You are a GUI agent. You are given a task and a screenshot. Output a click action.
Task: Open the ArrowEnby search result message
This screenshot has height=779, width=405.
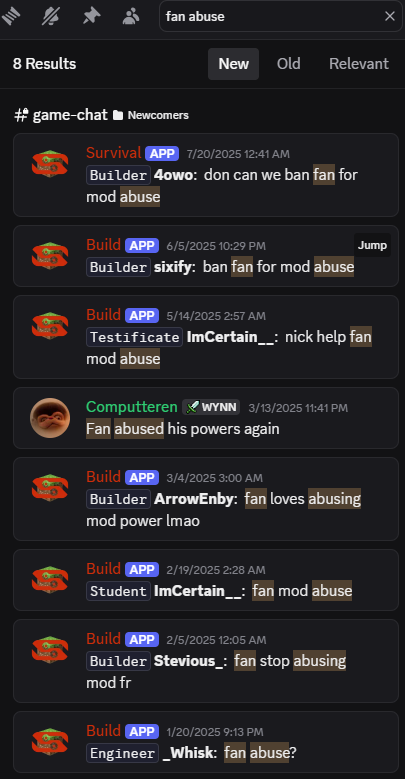pos(206,499)
